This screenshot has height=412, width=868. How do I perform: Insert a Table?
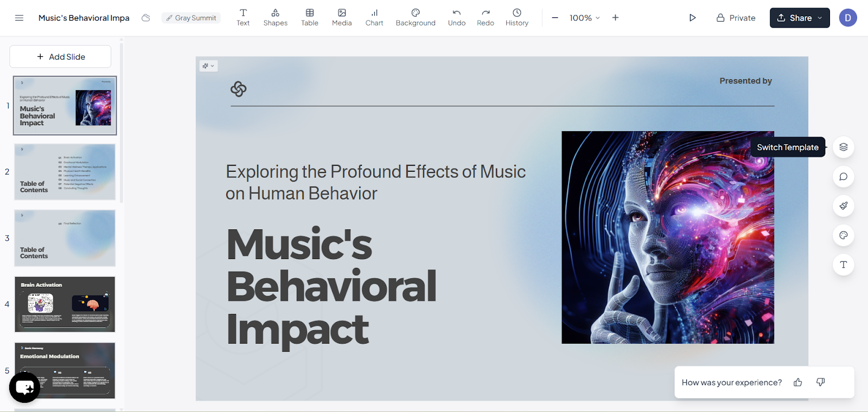tap(310, 17)
